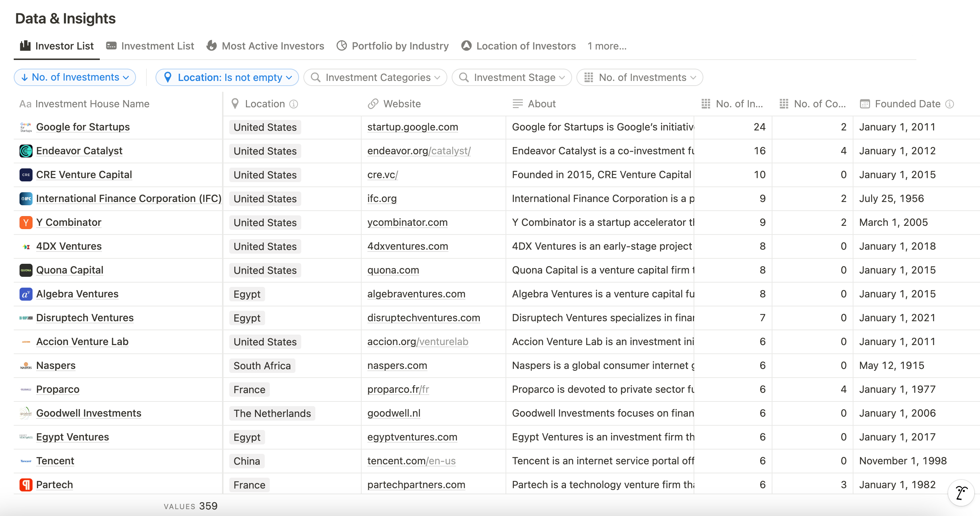
Task: Click the Proparco logo icon
Action: point(26,390)
